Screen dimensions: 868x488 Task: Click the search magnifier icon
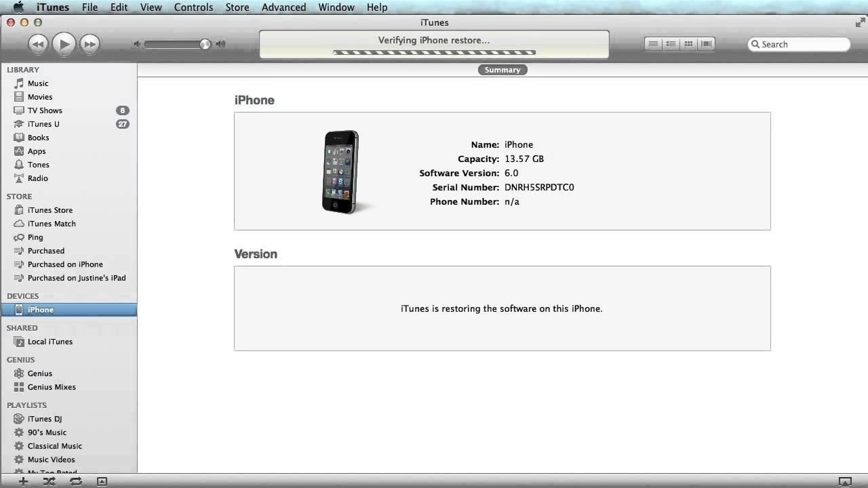pyautogui.click(x=755, y=44)
